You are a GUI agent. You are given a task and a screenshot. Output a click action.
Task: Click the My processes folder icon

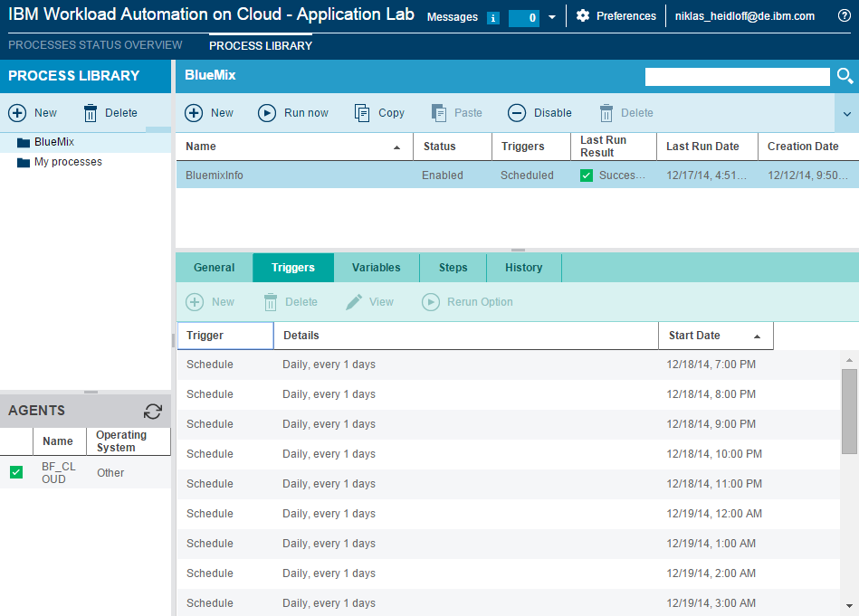tap(24, 162)
